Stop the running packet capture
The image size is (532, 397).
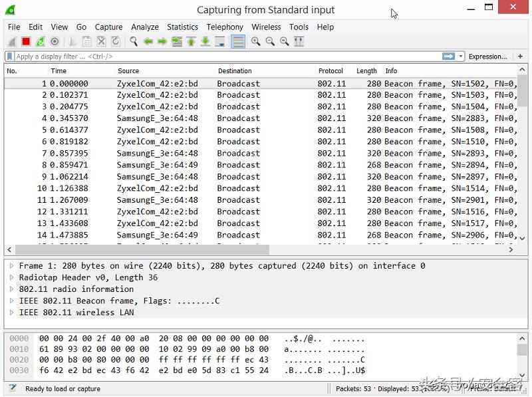(x=26, y=41)
